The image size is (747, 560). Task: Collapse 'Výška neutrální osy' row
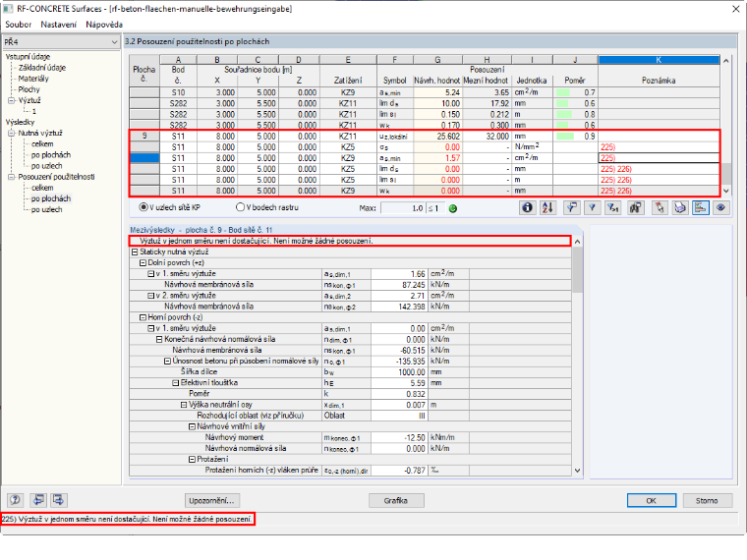click(x=184, y=405)
